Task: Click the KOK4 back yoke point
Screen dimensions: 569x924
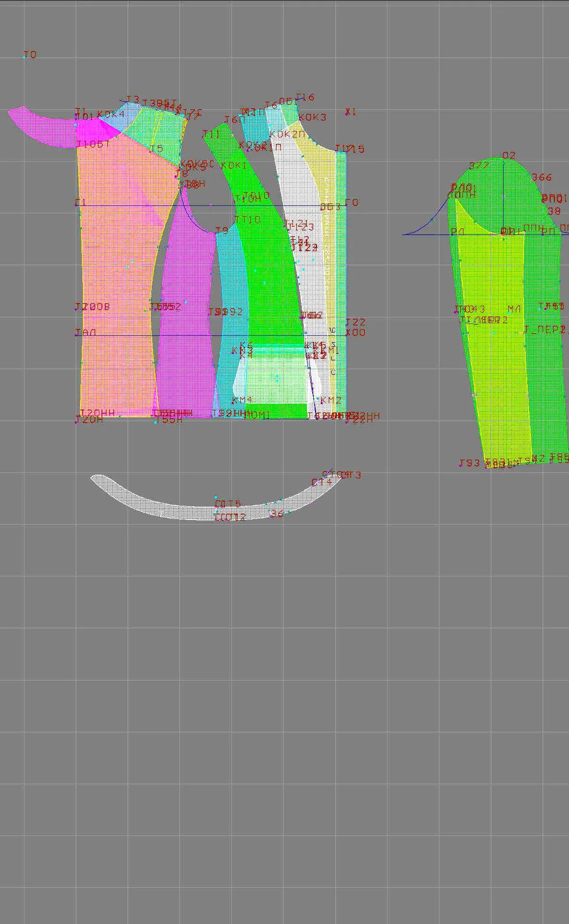Action: pyautogui.click(x=111, y=114)
